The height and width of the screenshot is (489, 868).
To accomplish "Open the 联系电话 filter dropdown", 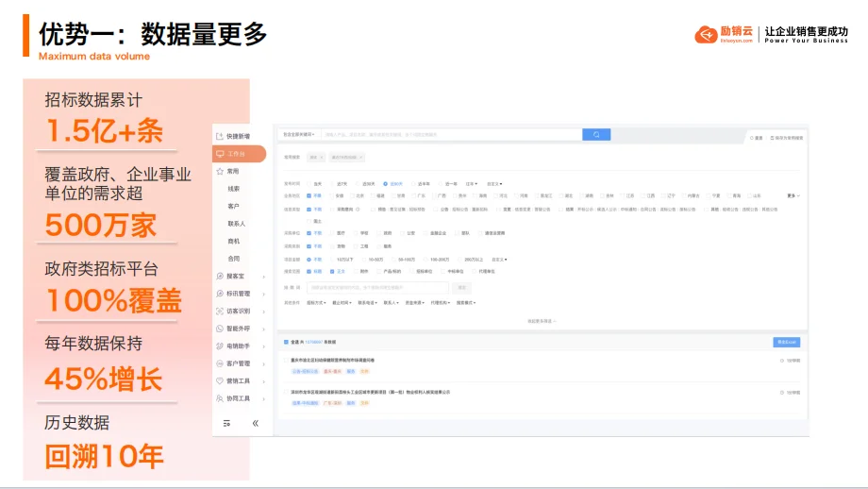I will click(x=367, y=303).
